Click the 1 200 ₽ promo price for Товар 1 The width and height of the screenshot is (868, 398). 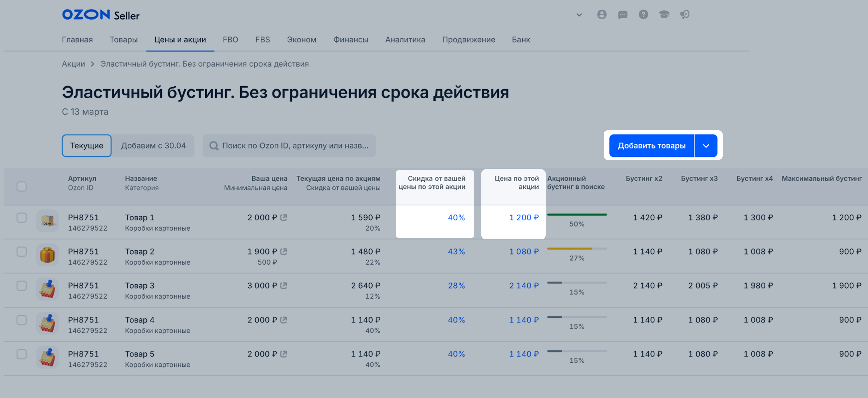(x=524, y=218)
